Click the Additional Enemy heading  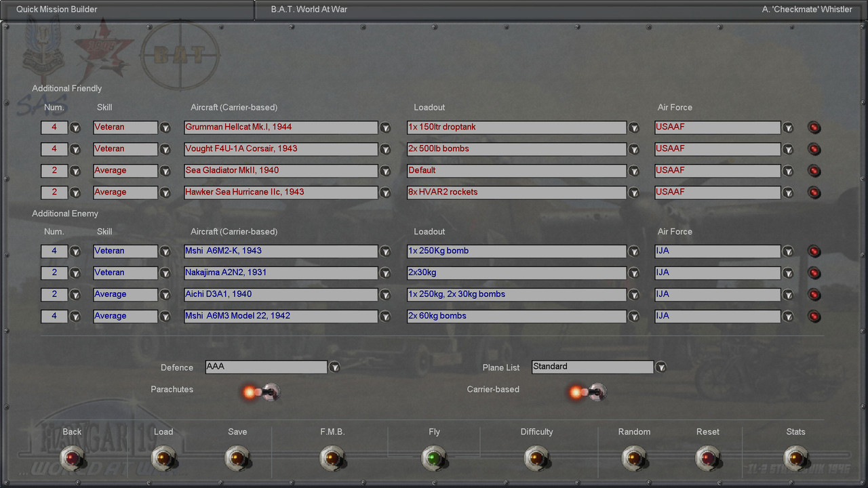[65, 213]
